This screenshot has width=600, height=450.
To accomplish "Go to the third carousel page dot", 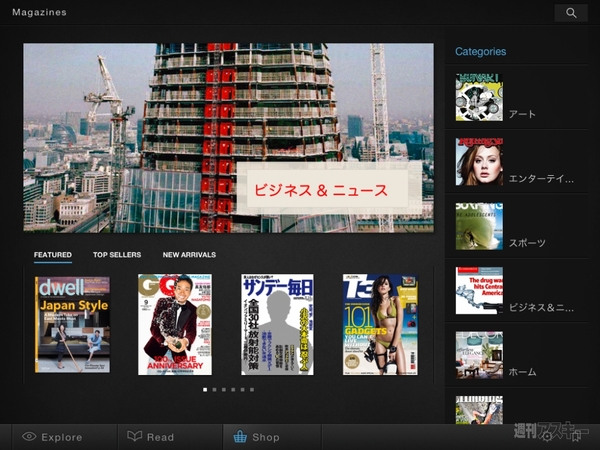I will point(224,390).
